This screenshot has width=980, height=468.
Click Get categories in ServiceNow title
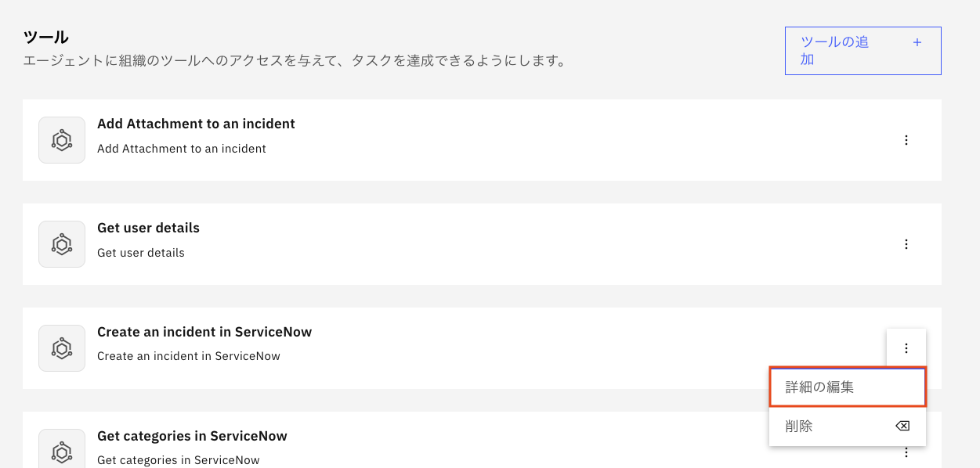pyautogui.click(x=192, y=436)
